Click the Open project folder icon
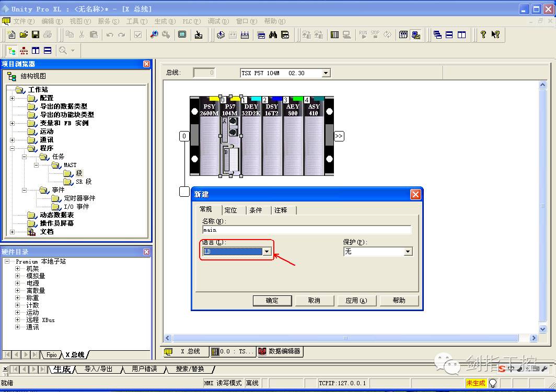 (24, 34)
